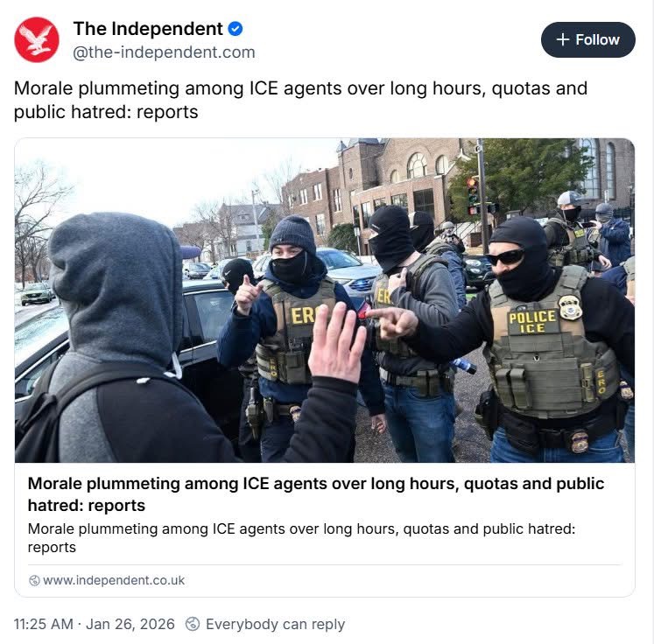Open the bold link card headline
Viewport: 654px width, 644px height.
[x=316, y=494]
